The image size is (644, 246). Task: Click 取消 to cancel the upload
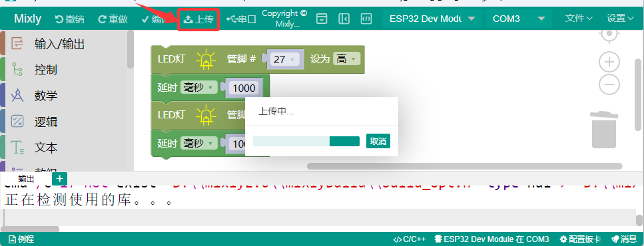point(378,142)
